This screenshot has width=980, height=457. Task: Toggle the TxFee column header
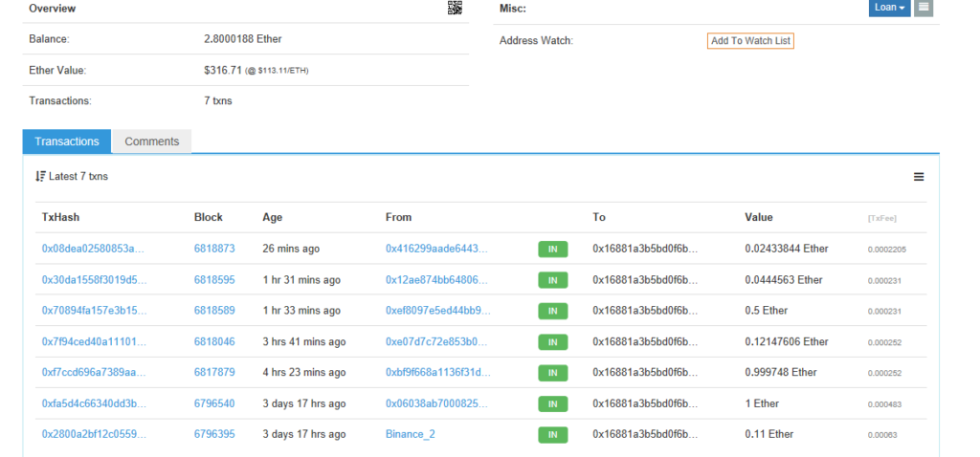881,218
